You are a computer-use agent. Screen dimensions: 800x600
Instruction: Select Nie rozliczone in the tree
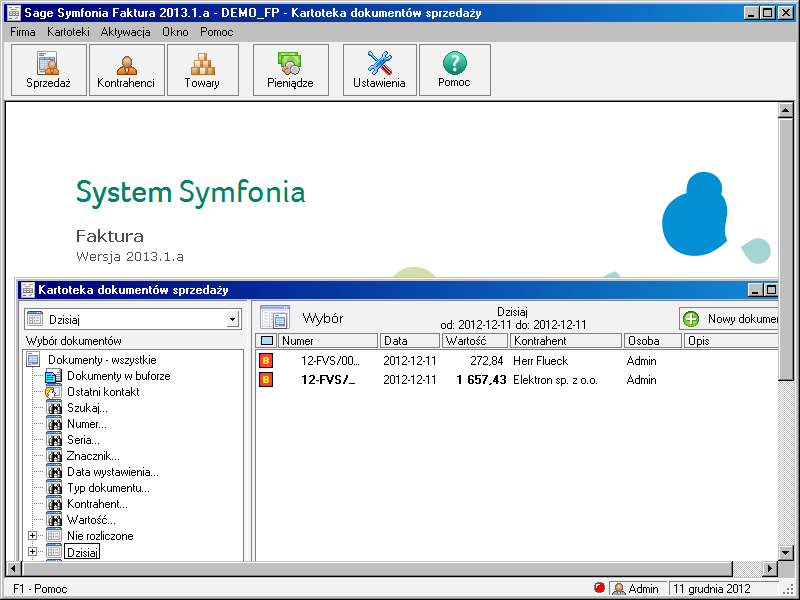pyautogui.click(x=100, y=536)
